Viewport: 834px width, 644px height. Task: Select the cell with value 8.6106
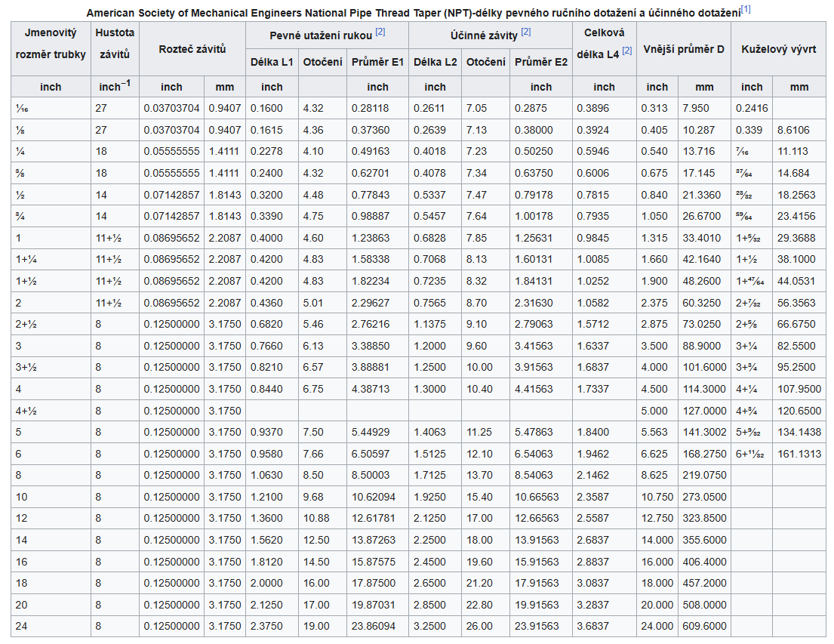(x=799, y=130)
